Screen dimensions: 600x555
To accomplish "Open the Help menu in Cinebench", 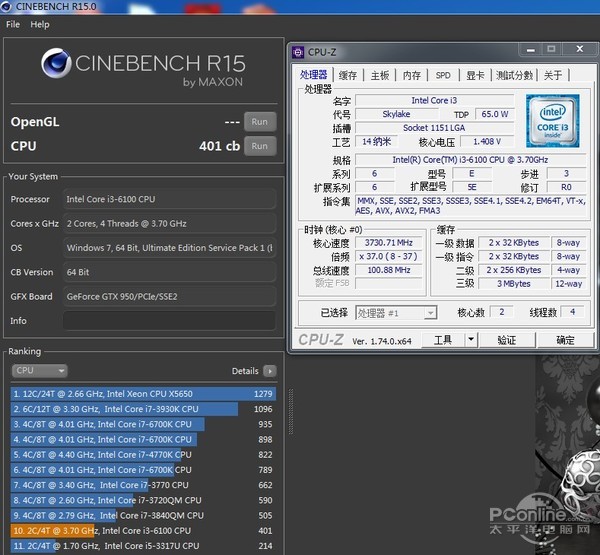I will click(40, 24).
